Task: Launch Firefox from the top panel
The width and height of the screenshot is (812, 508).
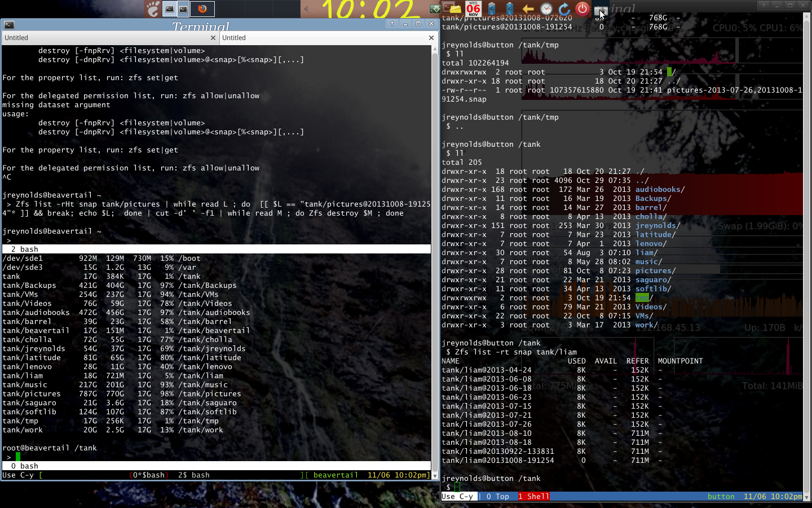Action: pyautogui.click(x=202, y=8)
